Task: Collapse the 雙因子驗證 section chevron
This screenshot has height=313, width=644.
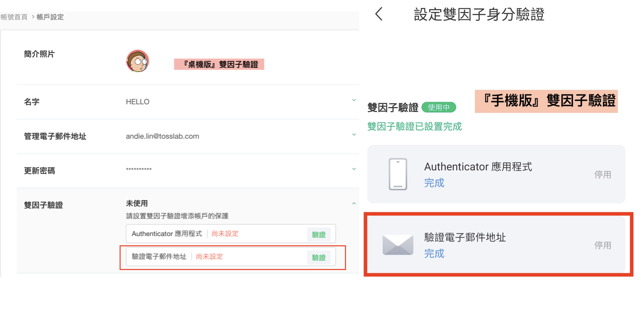Action: [x=354, y=203]
